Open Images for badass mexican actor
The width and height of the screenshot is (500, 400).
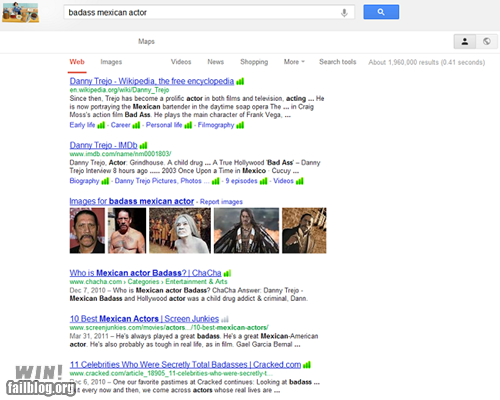(132, 201)
